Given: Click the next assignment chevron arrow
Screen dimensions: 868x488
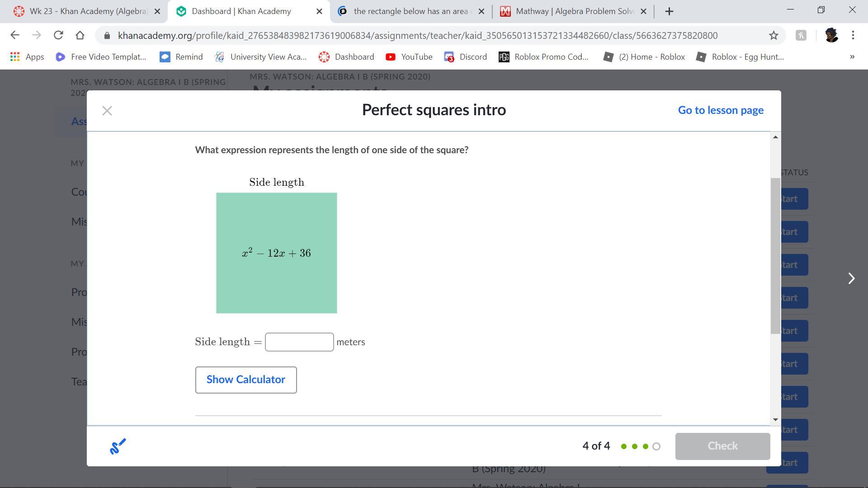Looking at the screenshot, I should (851, 278).
